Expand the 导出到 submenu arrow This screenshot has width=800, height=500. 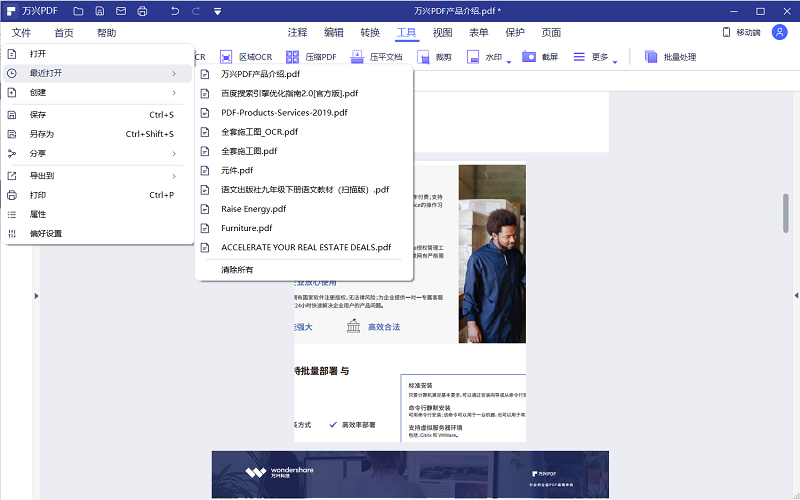pos(174,176)
